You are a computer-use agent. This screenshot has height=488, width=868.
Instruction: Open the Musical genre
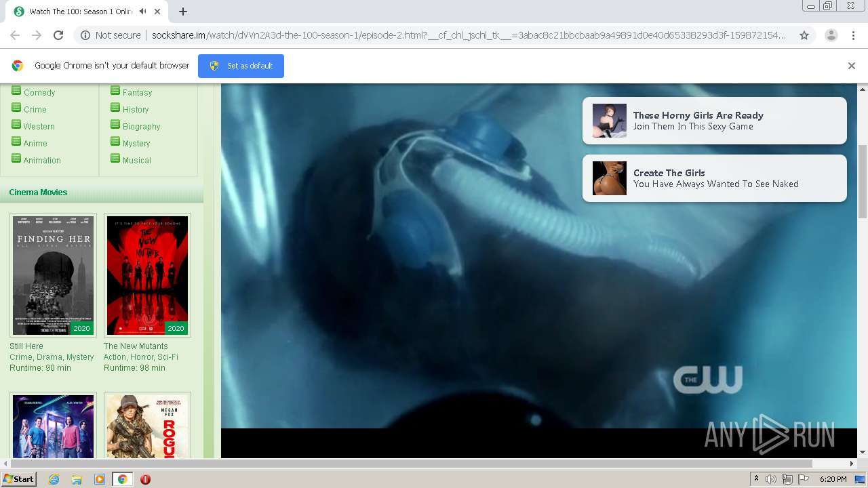[137, 161]
